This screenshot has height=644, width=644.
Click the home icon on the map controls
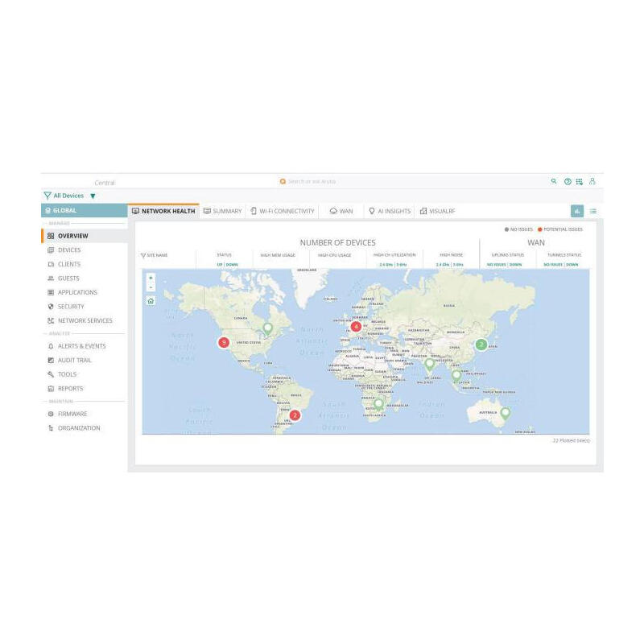coord(150,301)
